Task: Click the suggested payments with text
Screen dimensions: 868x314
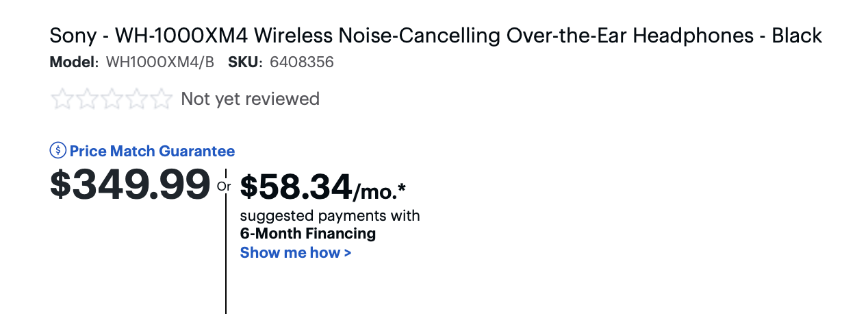Action: pyautogui.click(x=330, y=216)
